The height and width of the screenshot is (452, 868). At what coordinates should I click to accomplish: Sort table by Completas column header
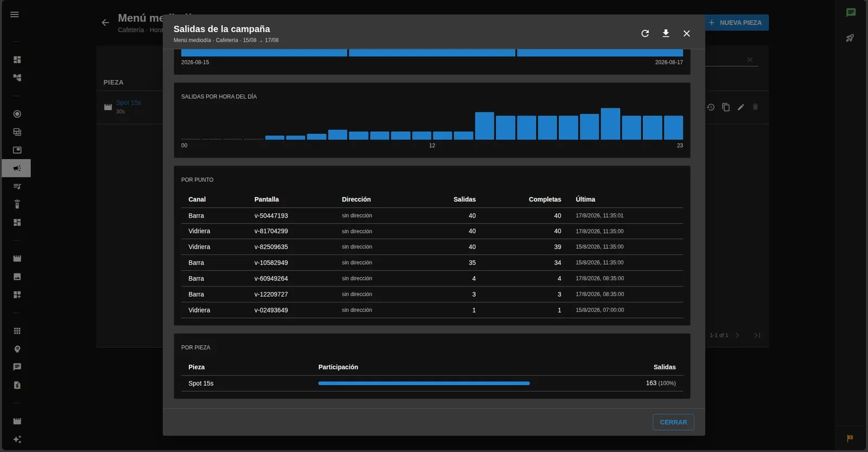pyautogui.click(x=545, y=199)
